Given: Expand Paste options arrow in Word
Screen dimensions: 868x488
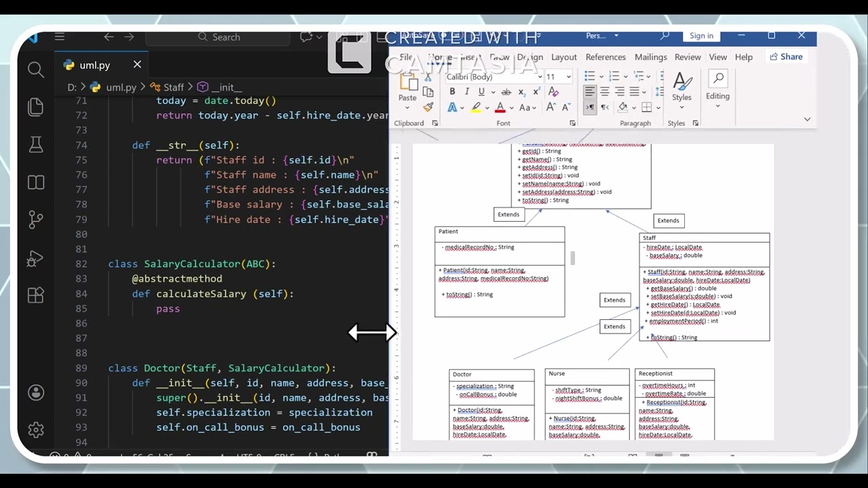Looking at the screenshot, I should [x=408, y=107].
